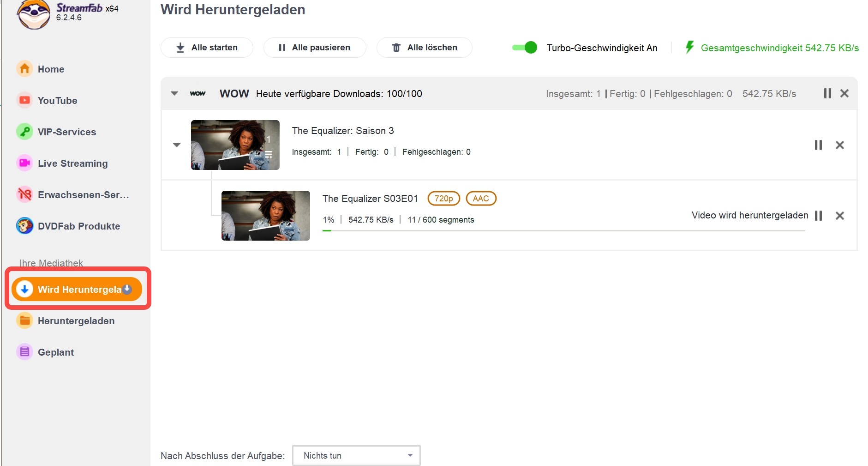Screen dimensions: 868x466
Task: Click Alle pausieren button
Action: (315, 48)
